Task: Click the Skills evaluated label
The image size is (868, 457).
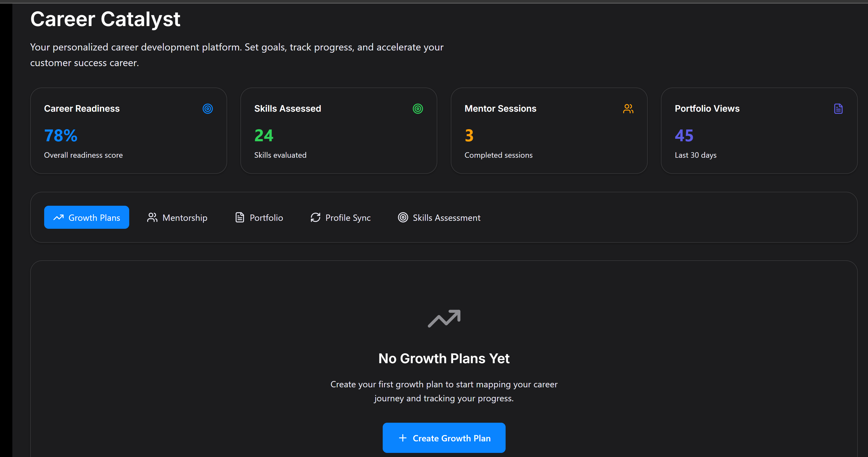Action: (x=280, y=155)
